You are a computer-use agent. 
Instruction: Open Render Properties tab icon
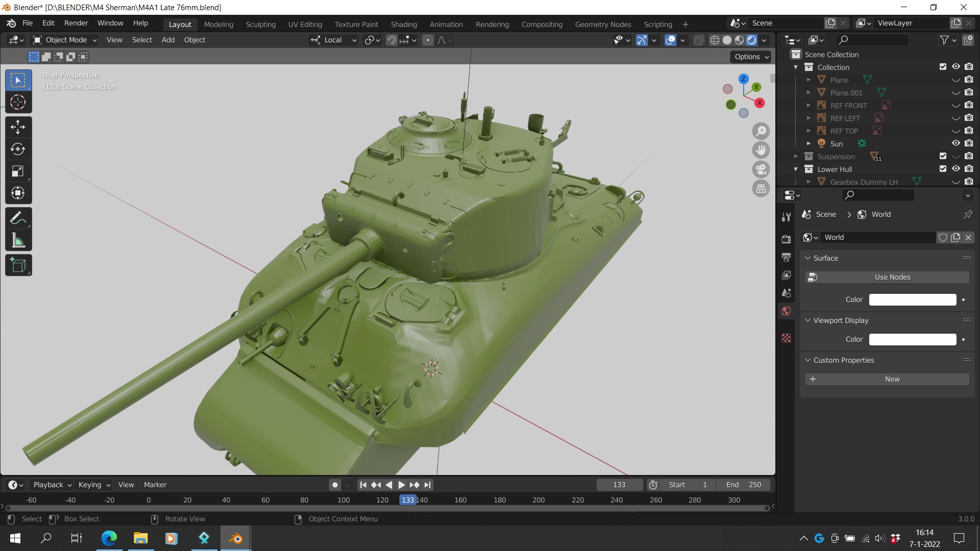coord(786,239)
